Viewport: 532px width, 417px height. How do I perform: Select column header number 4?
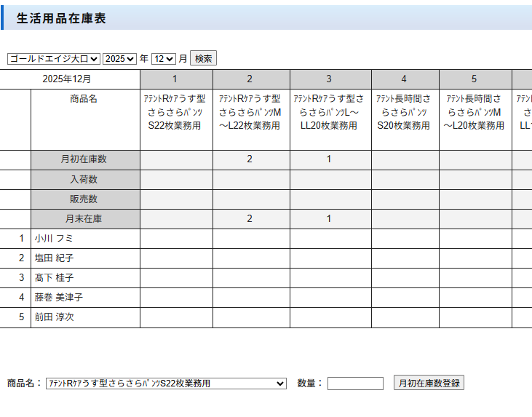pyautogui.click(x=405, y=79)
